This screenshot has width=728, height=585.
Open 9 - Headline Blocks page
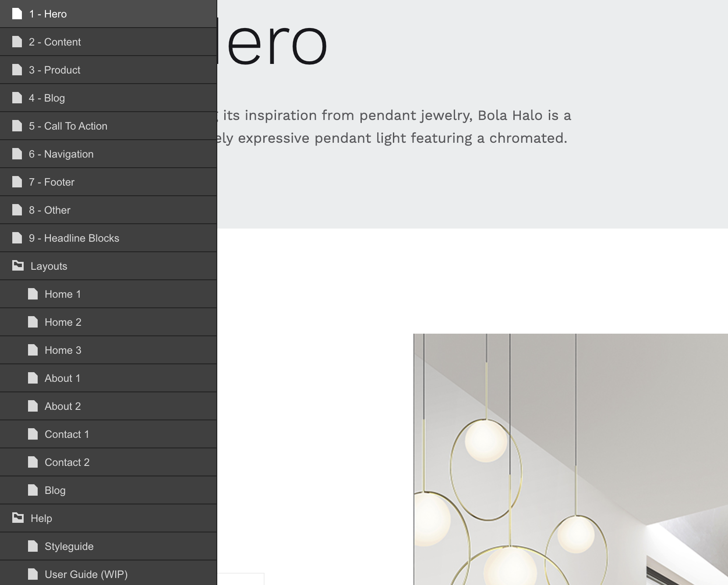[74, 238]
